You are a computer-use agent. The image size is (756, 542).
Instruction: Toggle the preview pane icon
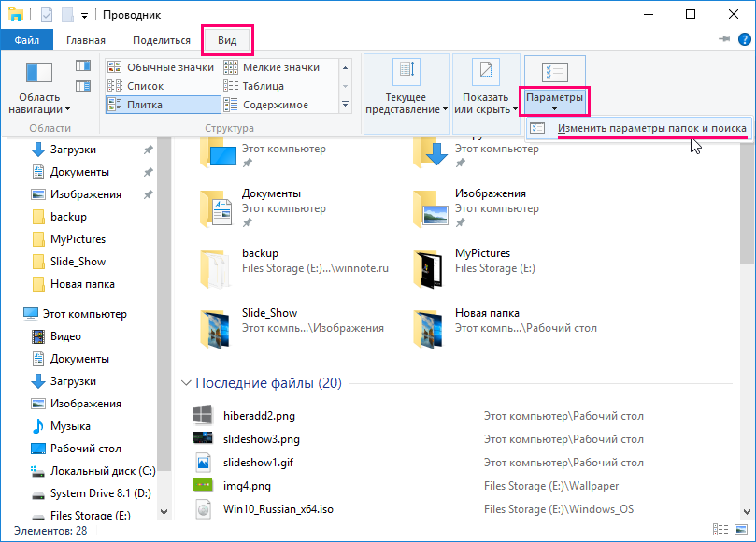click(83, 65)
